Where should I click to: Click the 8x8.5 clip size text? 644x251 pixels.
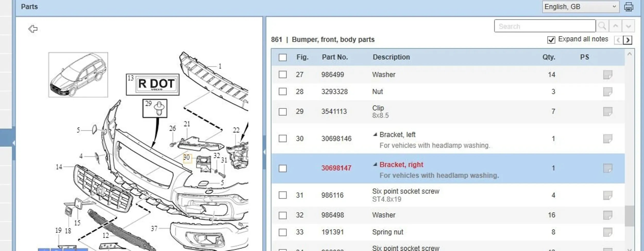point(380,116)
